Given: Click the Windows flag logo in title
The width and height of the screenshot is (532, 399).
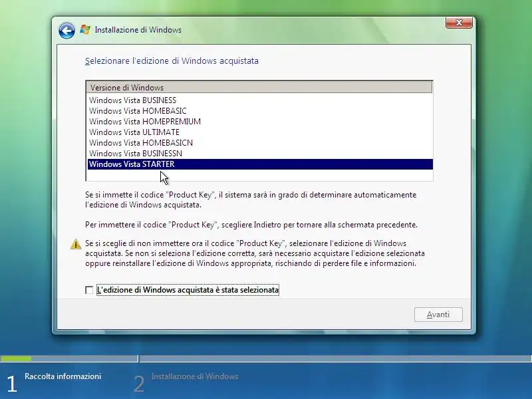Looking at the screenshot, I should point(85,29).
